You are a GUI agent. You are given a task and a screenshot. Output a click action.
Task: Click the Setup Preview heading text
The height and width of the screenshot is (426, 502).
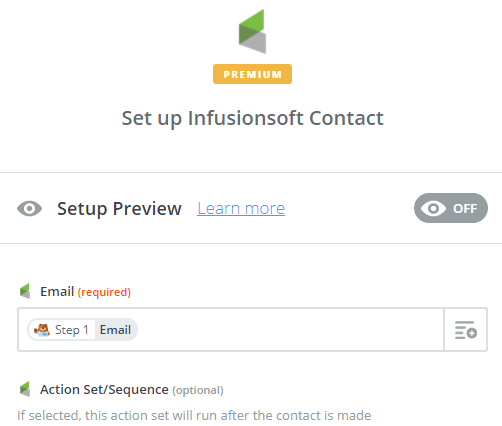click(x=119, y=209)
